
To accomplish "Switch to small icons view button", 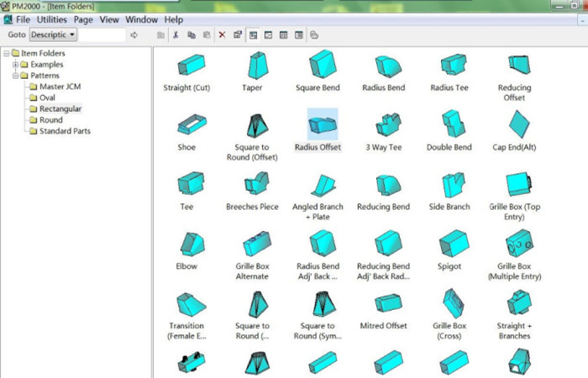I will [x=268, y=35].
